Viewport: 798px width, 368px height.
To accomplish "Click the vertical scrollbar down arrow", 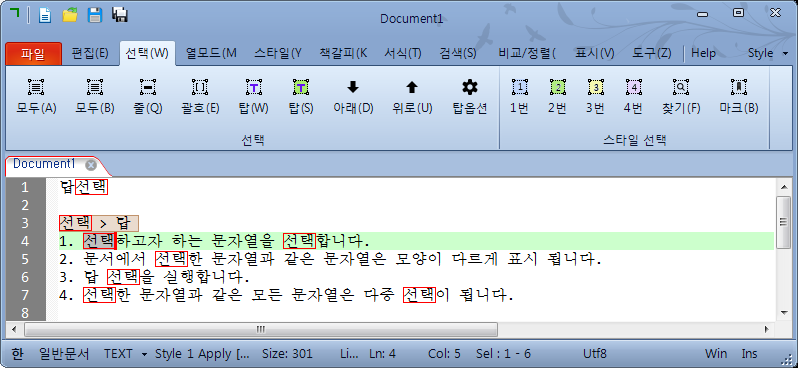I will pyautogui.click(x=783, y=312).
